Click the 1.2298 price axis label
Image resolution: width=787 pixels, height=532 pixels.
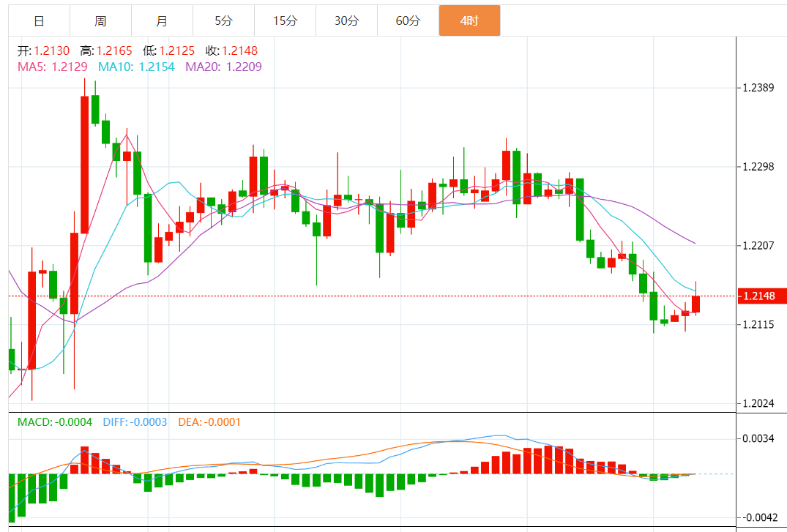pyautogui.click(x=758, y=167)
